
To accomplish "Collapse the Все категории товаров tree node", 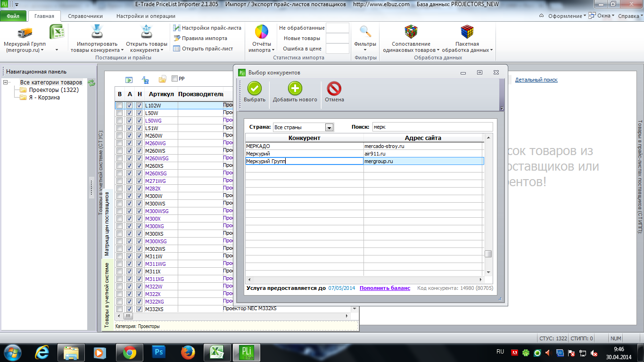I will 6,82.
